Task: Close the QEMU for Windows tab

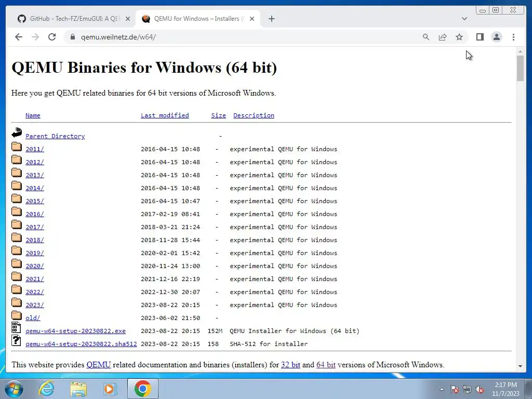Action: tap(252, 19)
